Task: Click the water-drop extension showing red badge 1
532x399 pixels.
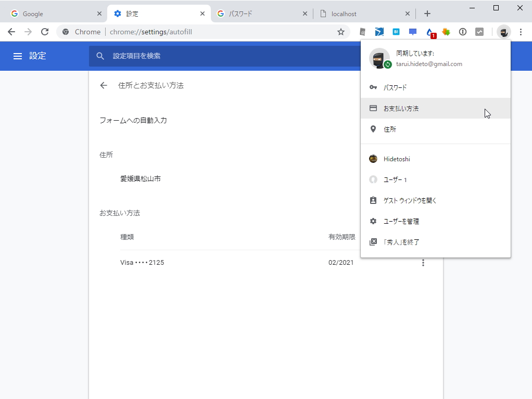Action: click(x=429, y=32)
